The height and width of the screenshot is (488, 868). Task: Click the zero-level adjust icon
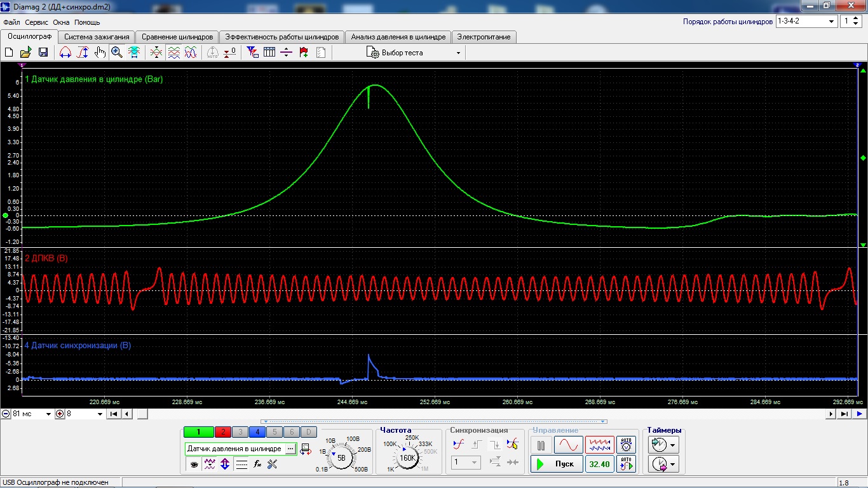click(230, 53)
